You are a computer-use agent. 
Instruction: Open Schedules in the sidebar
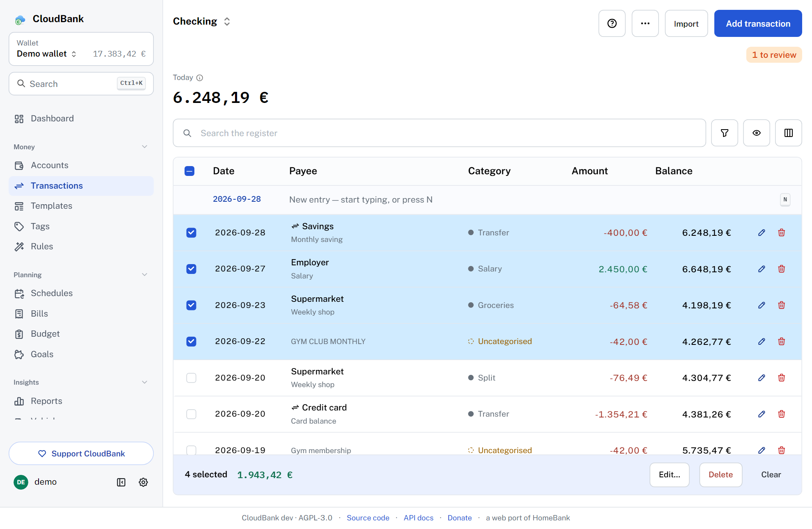81,293
